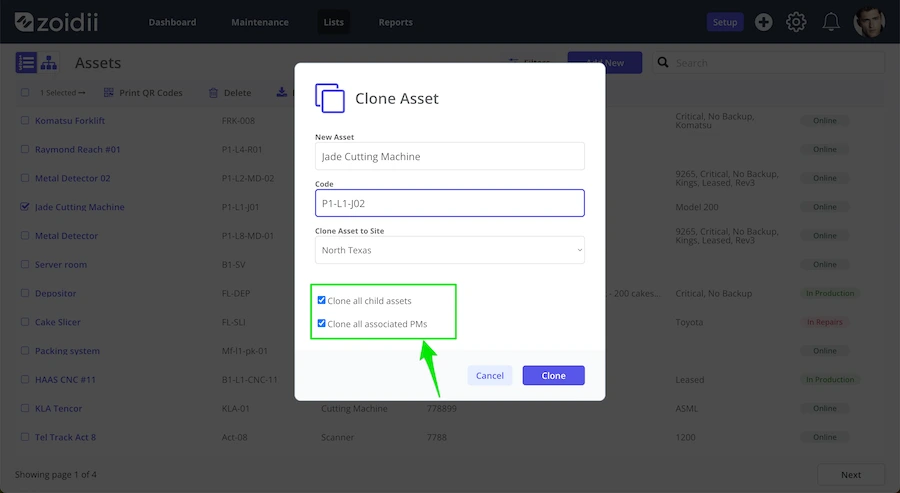Check the Depositor row checkbox
This screenshot has width=900, height=493.
tap(25, 293)
